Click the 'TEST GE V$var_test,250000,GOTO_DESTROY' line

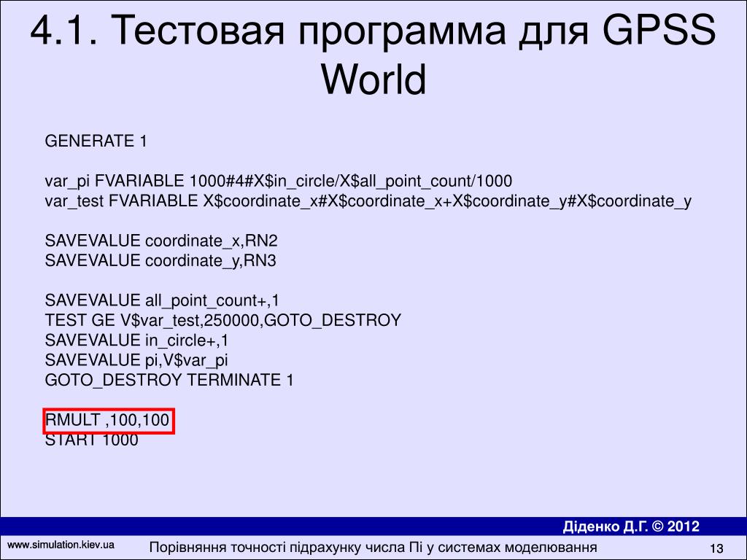223,321
